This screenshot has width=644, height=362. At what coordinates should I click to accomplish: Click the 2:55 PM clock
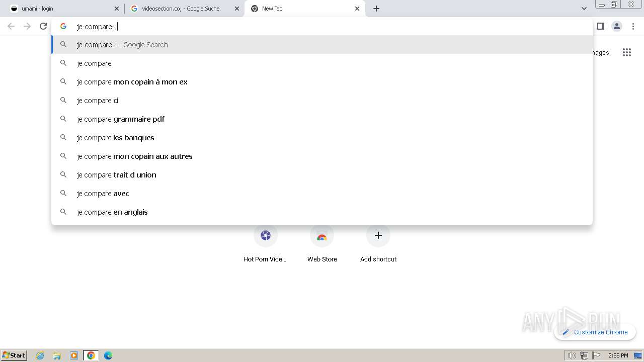pyautogui.click(x=618, y=355)
